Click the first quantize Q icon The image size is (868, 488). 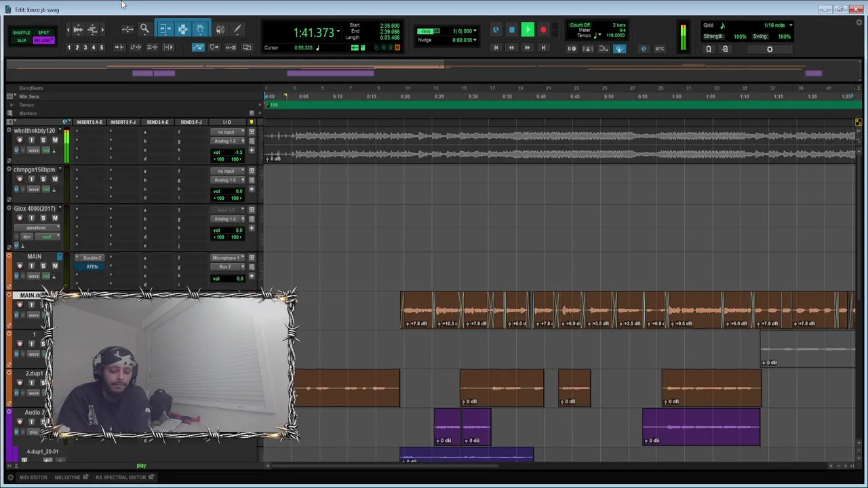click(x=709, y=49)
